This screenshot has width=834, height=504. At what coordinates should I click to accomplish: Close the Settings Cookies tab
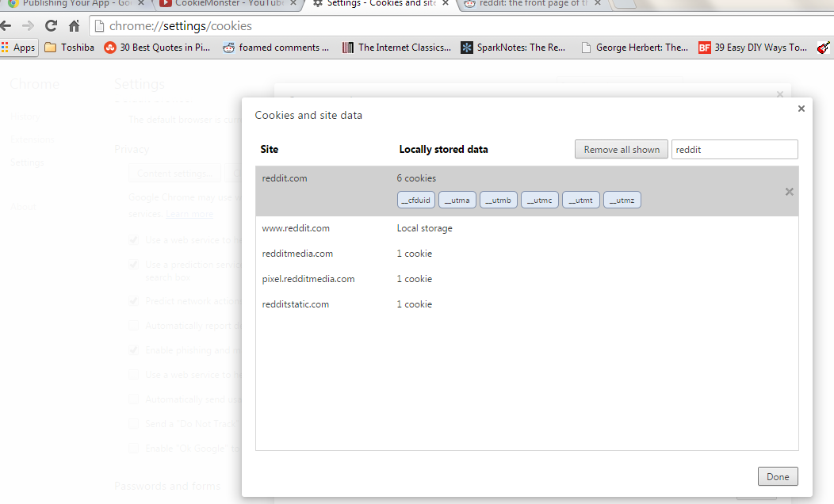[x=446, y=3]
